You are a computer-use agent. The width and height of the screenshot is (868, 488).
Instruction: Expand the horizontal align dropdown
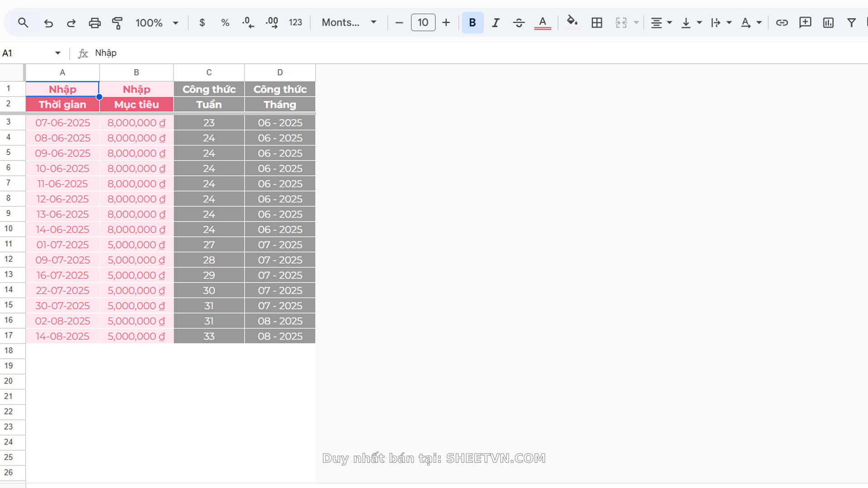pos(661,23)
